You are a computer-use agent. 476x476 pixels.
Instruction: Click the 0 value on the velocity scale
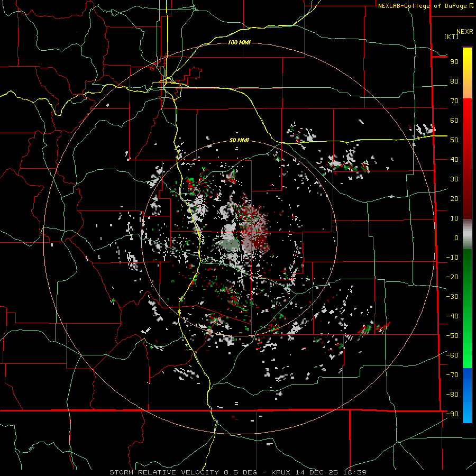click(x=456, y=237)
